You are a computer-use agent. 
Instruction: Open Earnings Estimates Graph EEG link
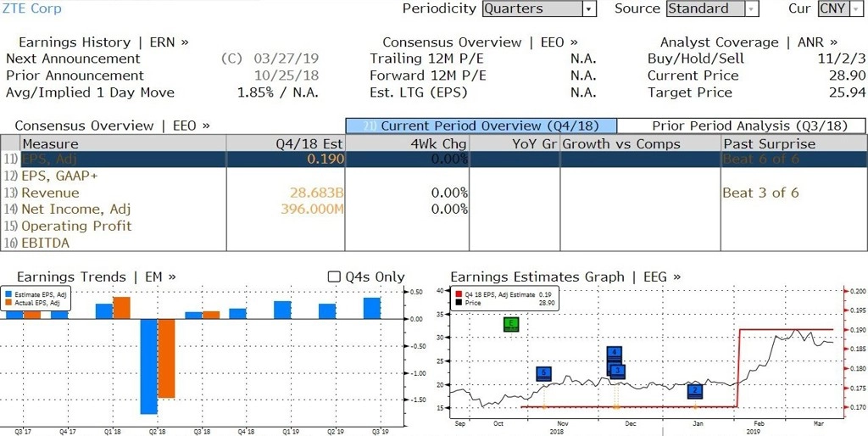565,277
